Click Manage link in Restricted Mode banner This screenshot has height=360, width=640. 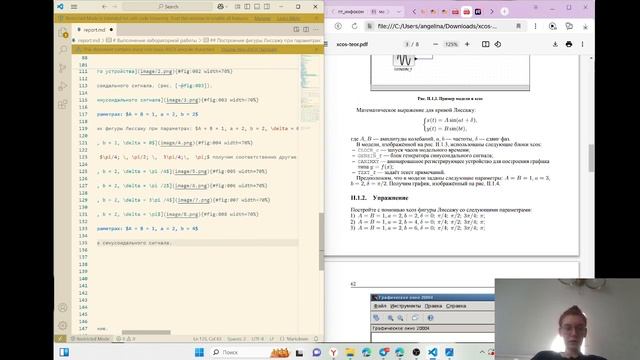(x=262, y=18)
